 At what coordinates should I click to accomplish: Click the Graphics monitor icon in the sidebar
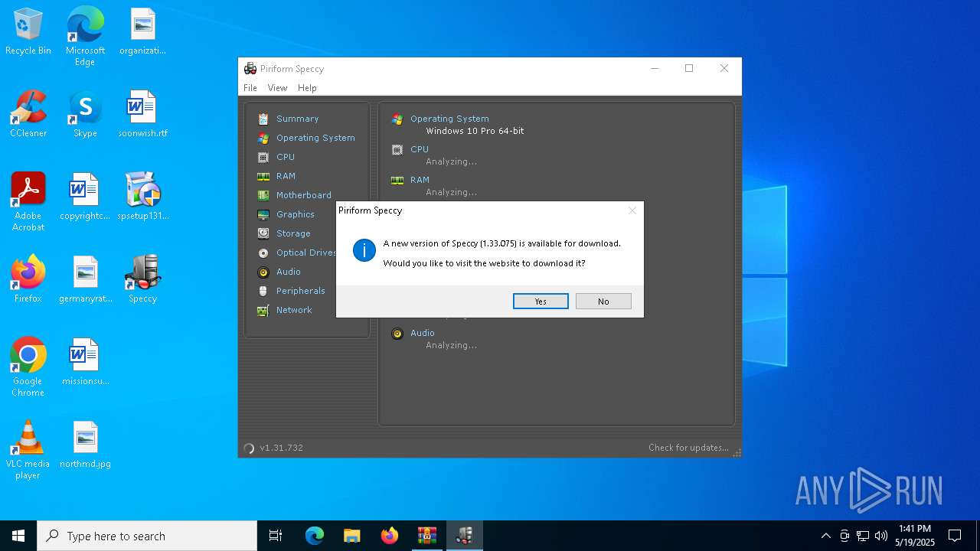(x=263, y=214)
